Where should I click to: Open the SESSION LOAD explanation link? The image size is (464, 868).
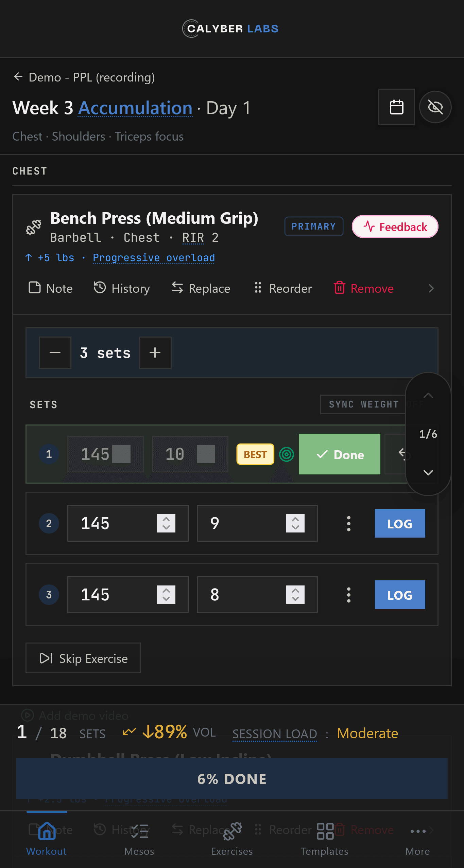[x=275, y=734]
